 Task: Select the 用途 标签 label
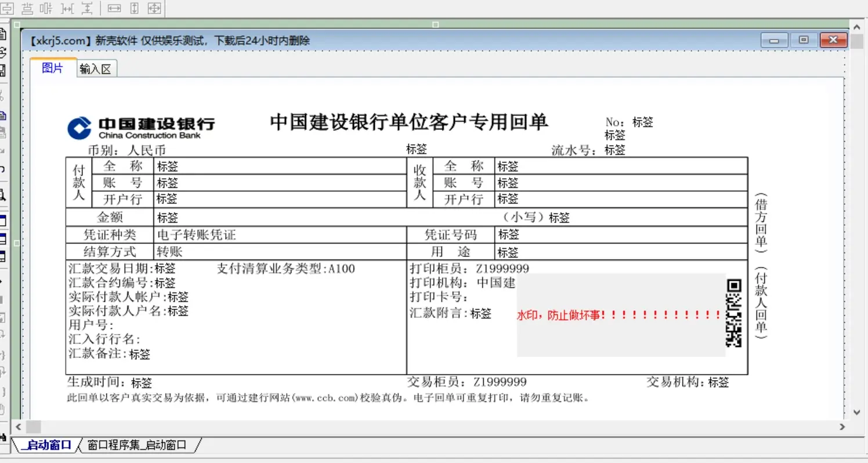pyautogui.click(x=508, y=252)
